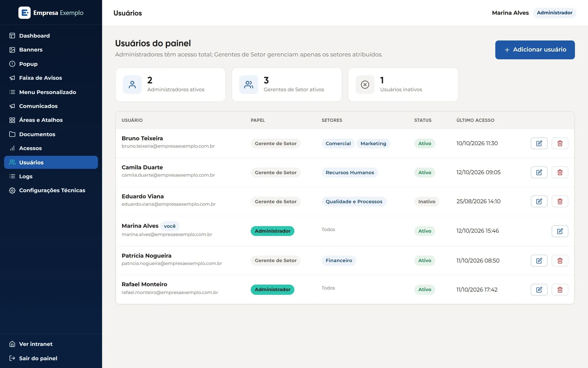Image resolution: width=588 pixels, height=368 pixels.
Task: Open the Dashboard page
Action: click(51, 36)
